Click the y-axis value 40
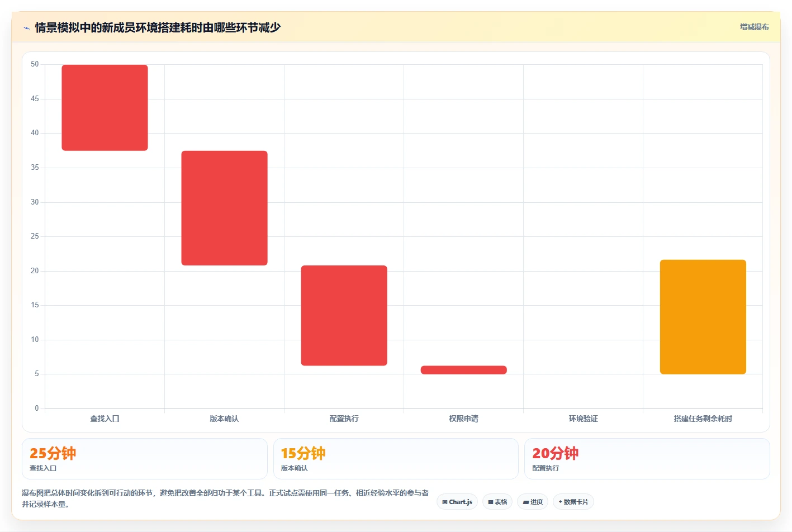The width and height of the screenshot is (792, 532). coord(35,133)
